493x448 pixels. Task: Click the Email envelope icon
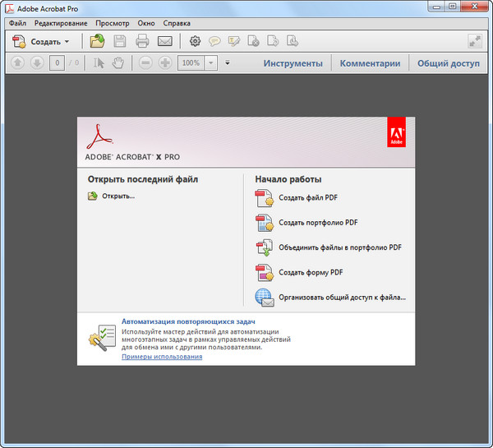[165, 41]
